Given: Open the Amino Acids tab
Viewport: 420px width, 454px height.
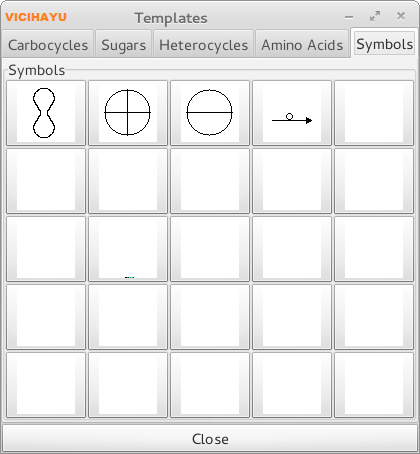Looking at the screenshot, I should pyautogui.click(x=302, y=45).
